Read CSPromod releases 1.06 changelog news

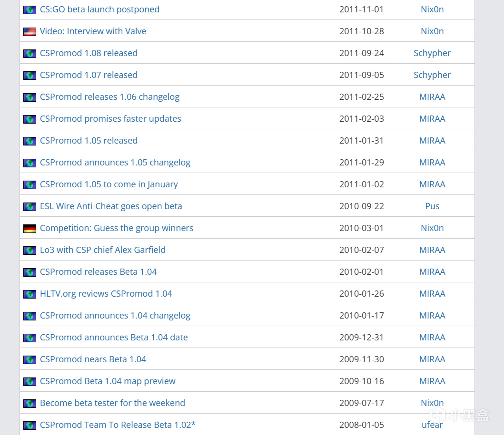point(109,97)
